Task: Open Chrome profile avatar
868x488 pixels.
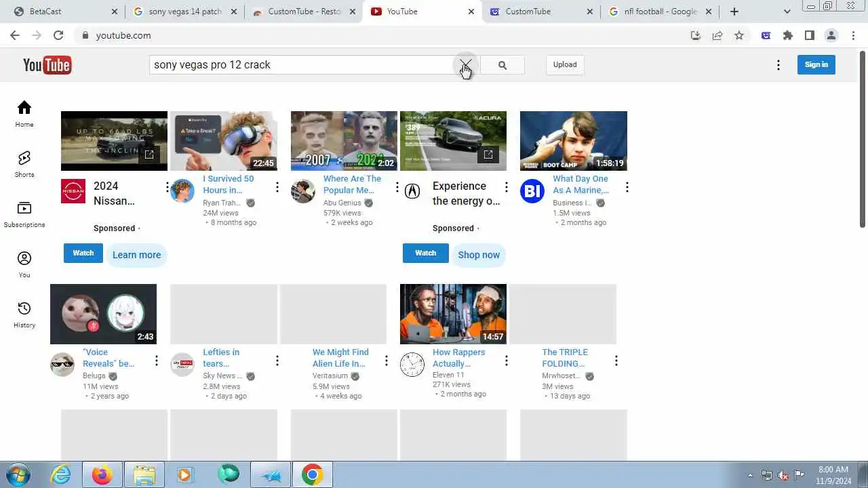Action: (831, 35)
